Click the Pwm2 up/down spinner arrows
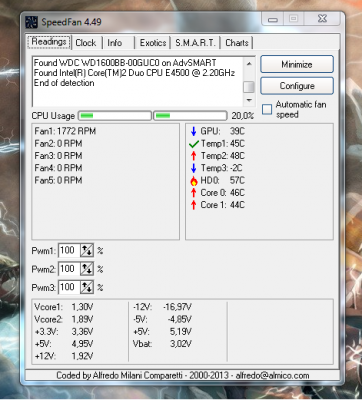Viewport: 362px width, 400px height. (87, 269)
